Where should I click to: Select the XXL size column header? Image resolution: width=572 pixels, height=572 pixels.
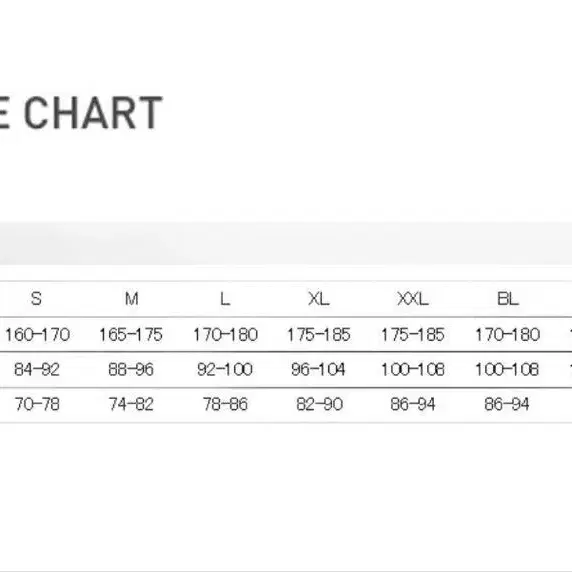[413, 299]
